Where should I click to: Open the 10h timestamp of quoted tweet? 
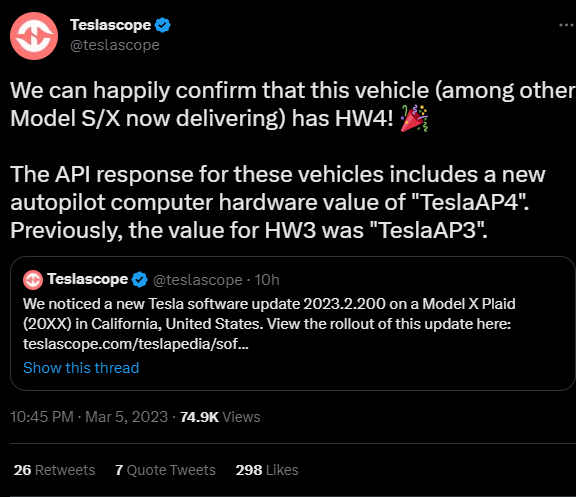coord(267,280)
